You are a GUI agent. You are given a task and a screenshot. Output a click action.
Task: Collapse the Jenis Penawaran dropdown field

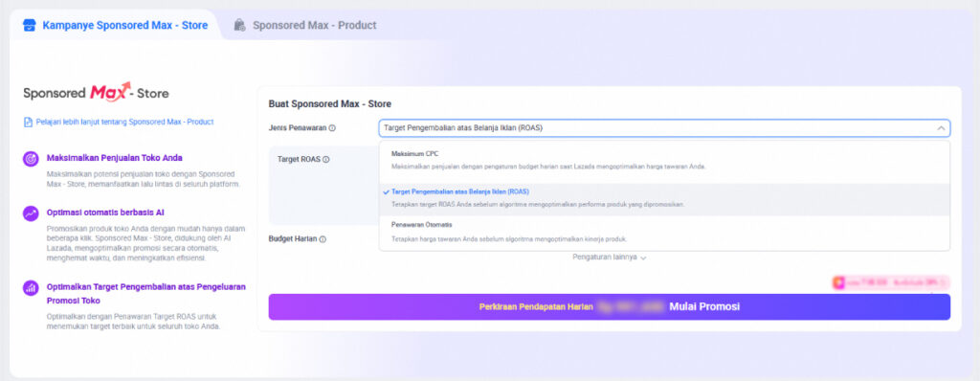pyautogui.click(x=664, y=128)
